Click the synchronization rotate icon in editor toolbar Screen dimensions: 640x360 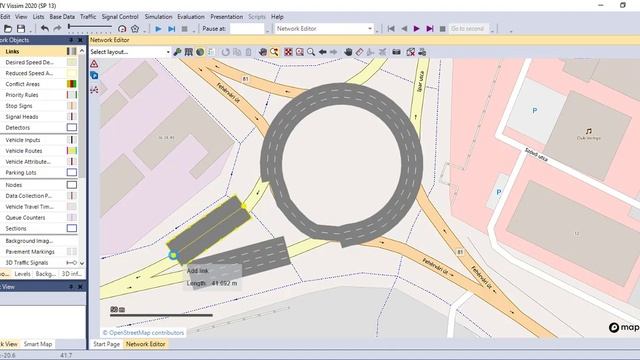(x=225, y=52)
